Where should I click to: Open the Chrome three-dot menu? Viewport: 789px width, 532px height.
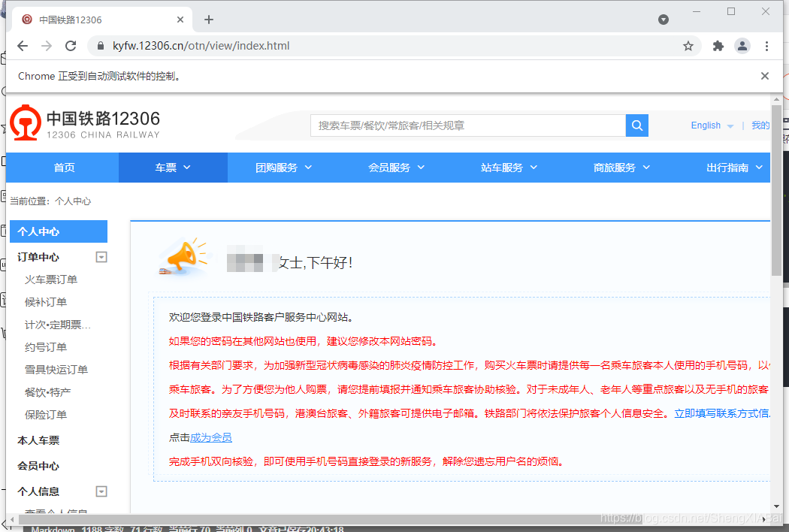coord(766,47)
